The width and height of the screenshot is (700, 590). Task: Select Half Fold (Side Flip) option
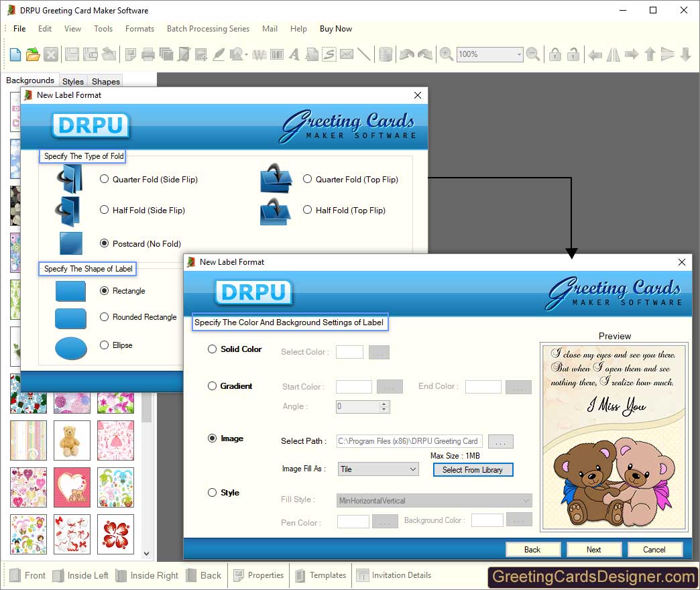click(104, 210)
